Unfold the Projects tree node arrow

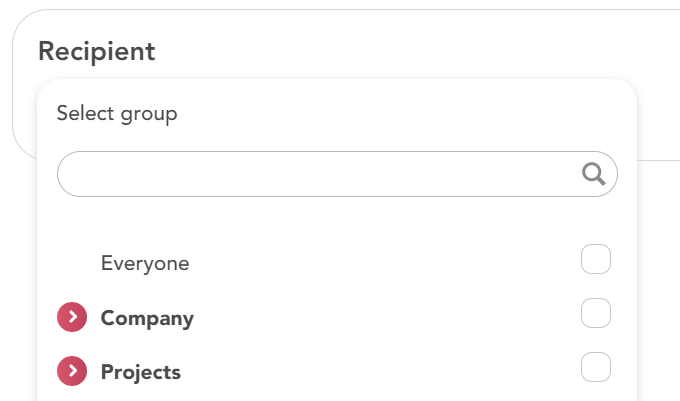(x=72, y=372)
